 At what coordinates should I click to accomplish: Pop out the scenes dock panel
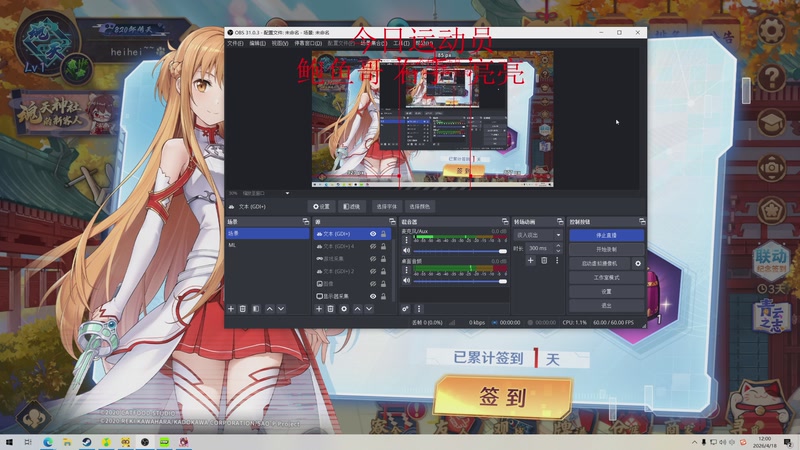pos(306,221)
